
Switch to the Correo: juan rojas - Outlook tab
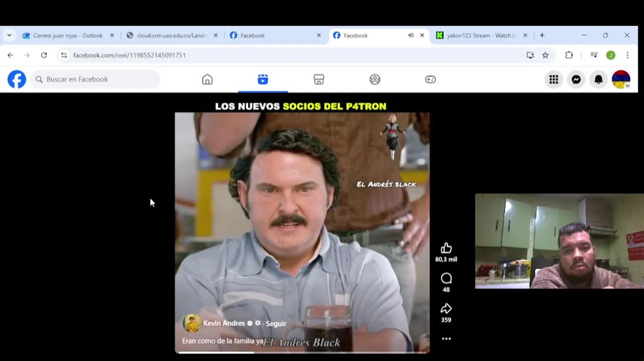(x=68, y=36)
